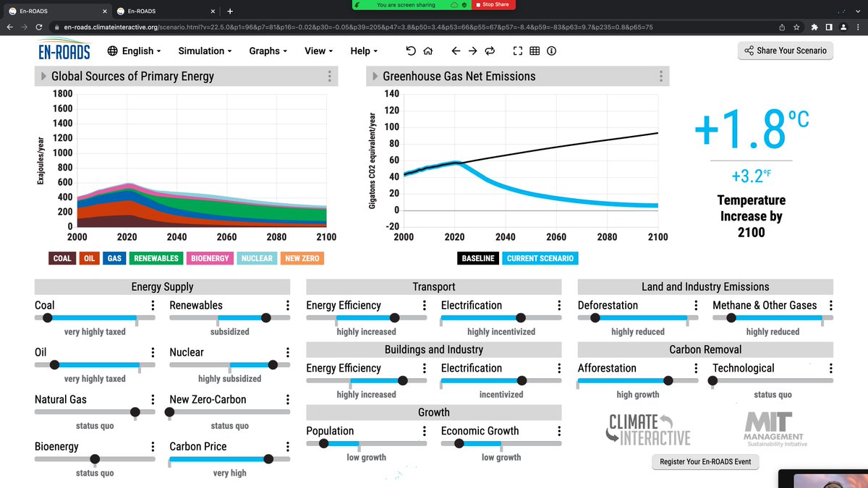Open Bioenergy three-dot options
Image resolution: width=868 pixels, height=488 pixels.
click(153, 447)
